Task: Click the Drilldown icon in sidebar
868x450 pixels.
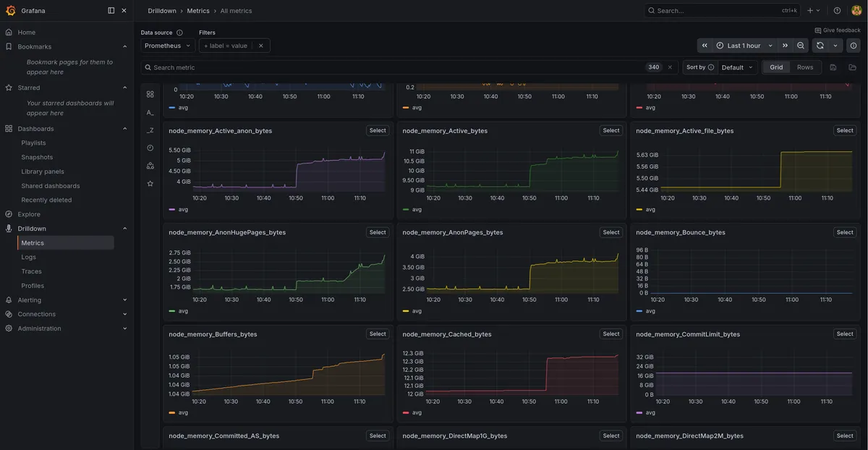Action: pyautogui.click(x=9, y=229)
